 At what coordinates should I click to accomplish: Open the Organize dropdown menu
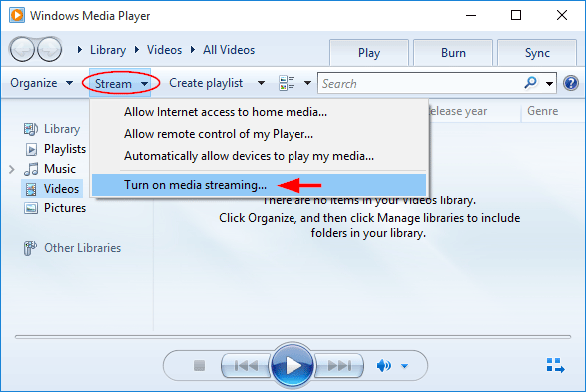tap(42, 83)
